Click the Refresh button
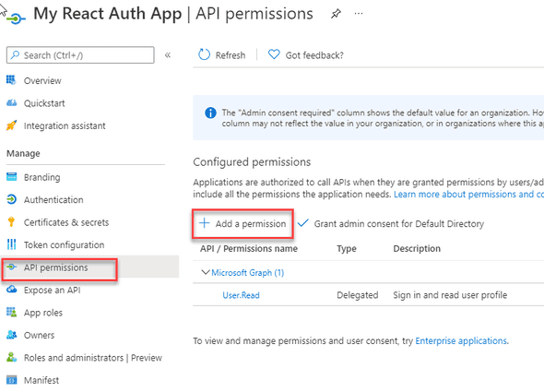The image size is (544, 392). 221,54
